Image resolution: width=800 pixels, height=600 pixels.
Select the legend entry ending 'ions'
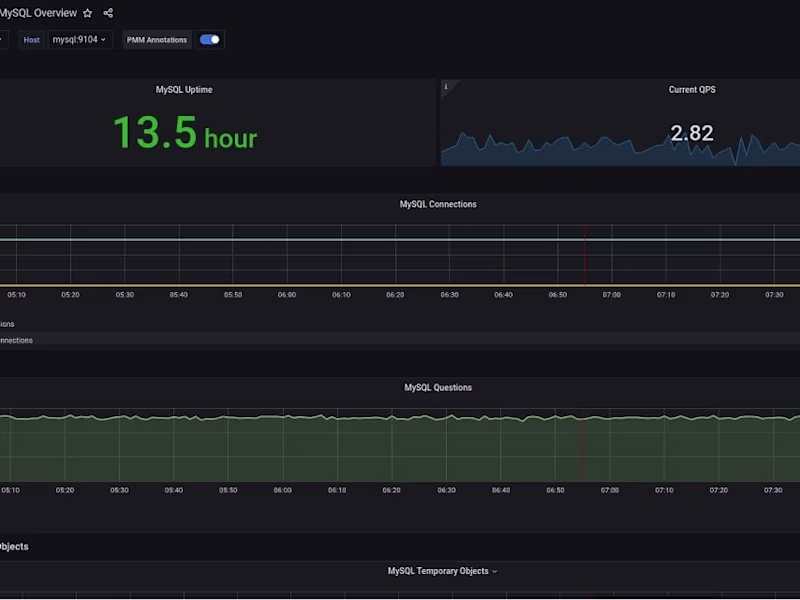(x=7, y=324)
